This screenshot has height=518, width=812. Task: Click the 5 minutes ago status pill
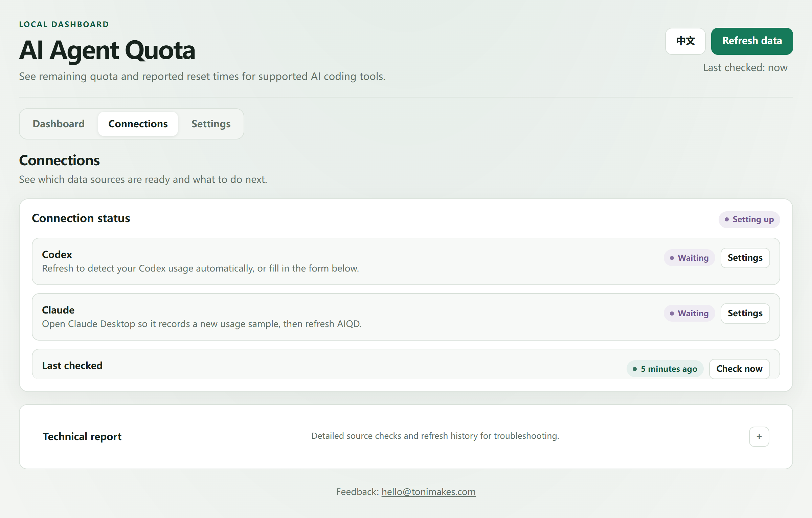pos(665,369)
